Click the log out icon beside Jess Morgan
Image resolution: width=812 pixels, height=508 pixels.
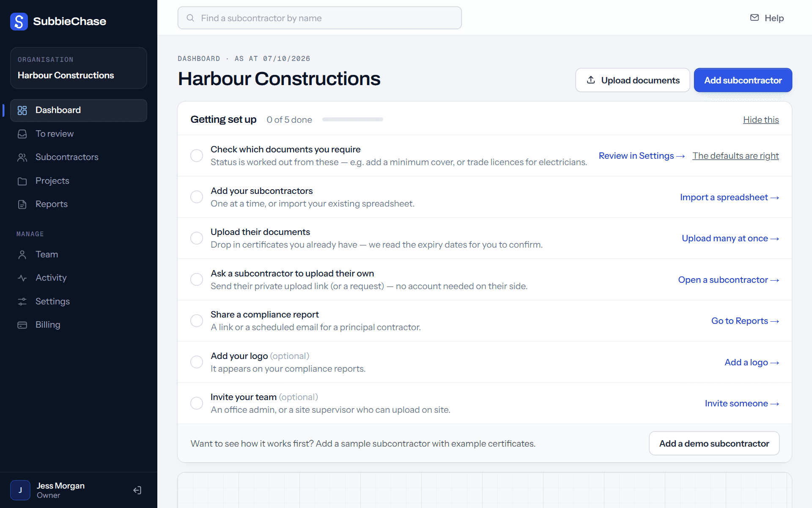pyautogui.click(x=137, y=490)
